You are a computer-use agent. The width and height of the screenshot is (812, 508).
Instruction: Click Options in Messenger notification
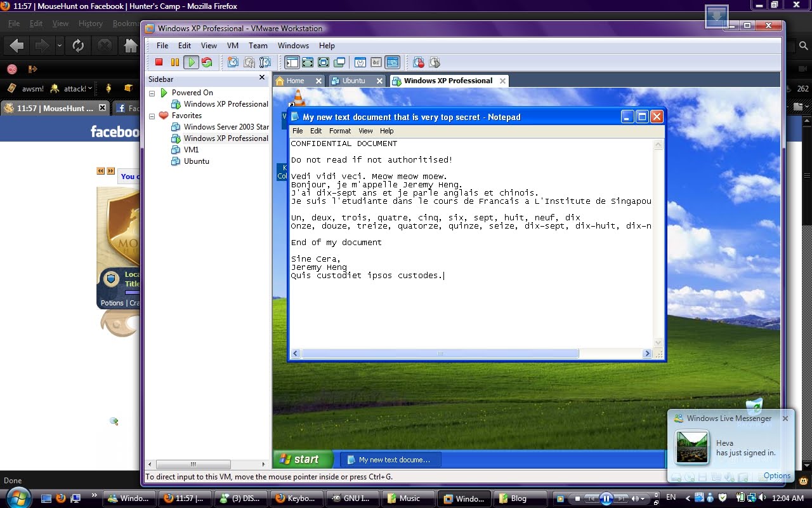(x=776, y=476)
